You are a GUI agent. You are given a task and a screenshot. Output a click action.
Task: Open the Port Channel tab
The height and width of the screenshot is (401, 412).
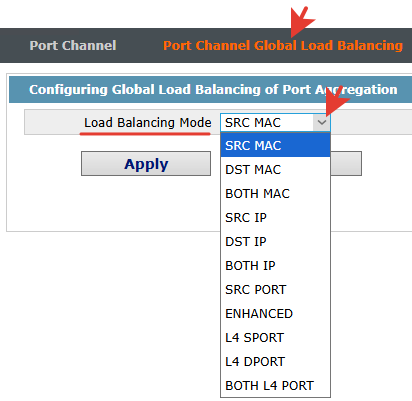(73, 45)
